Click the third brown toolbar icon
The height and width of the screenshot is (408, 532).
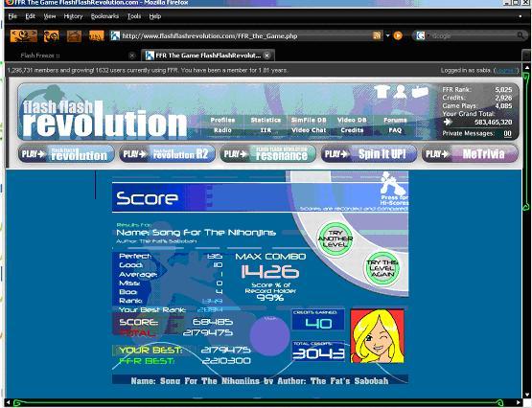[75, 36]
